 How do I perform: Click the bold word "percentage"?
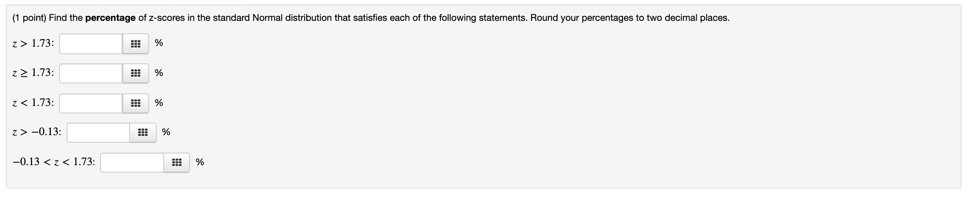tap(110, 18)
